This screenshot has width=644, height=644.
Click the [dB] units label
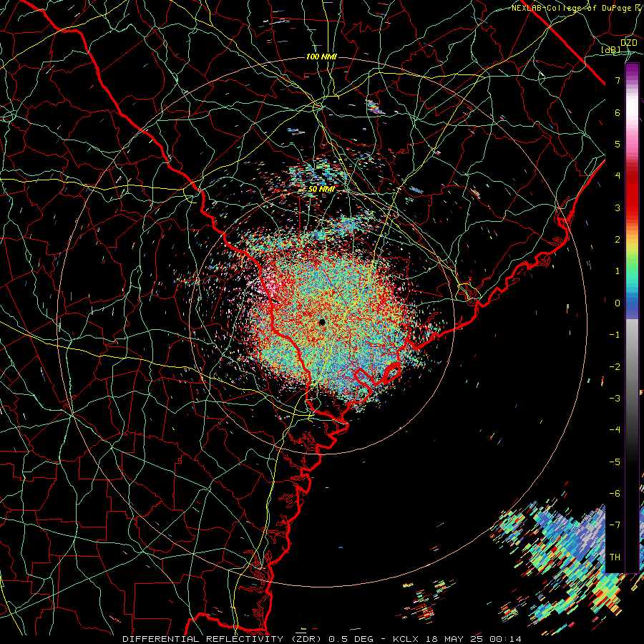pos(611,50)
